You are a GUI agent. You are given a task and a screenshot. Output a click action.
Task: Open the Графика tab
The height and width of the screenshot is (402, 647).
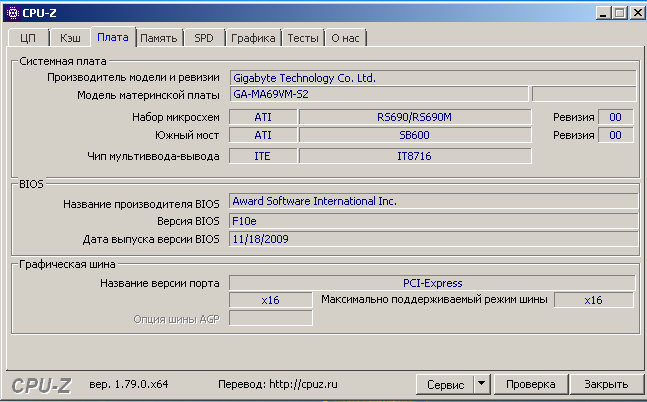coord(253,38)
